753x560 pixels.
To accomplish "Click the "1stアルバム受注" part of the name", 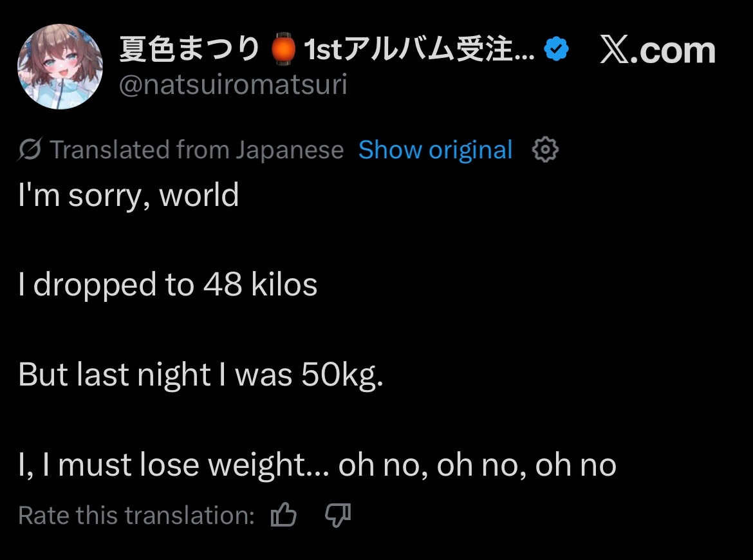I will pos(412,50).
